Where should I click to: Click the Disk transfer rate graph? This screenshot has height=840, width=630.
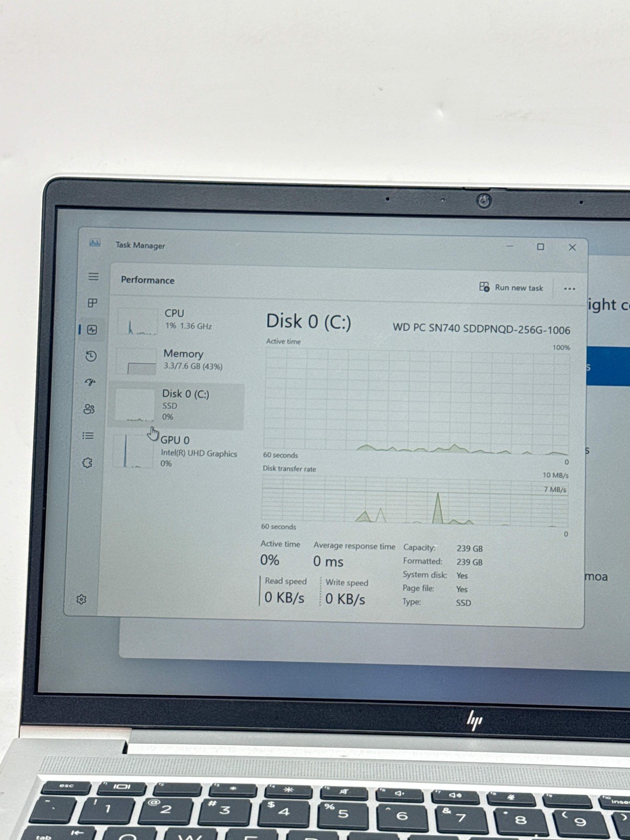coord(415,500)
